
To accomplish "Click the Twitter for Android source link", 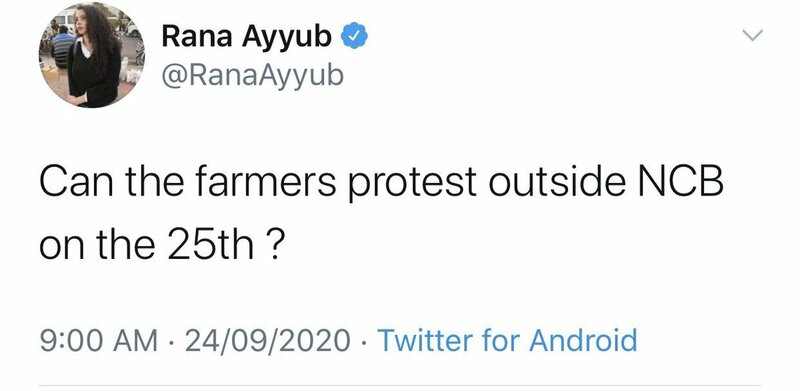I will click(507, 340).
